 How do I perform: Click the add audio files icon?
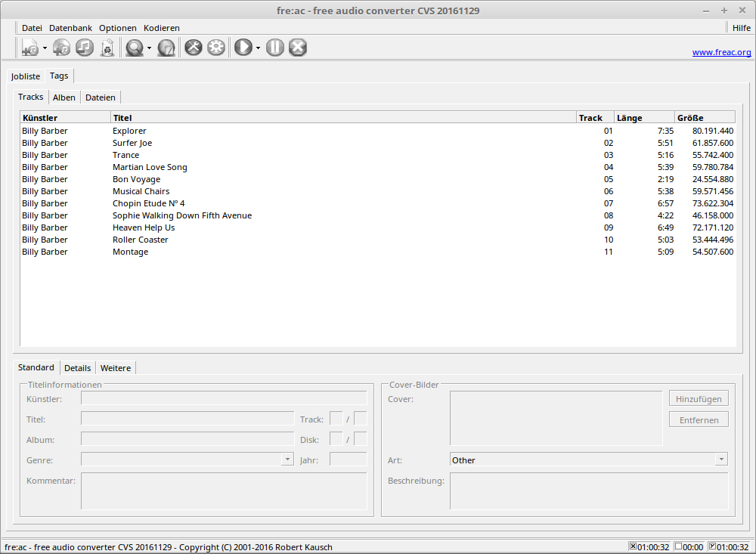(29, 48)
